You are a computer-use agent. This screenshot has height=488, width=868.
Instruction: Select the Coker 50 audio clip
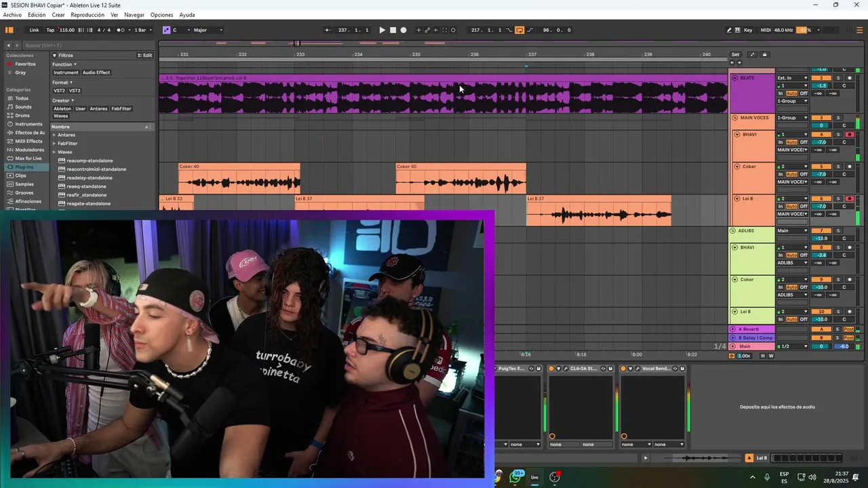point(460,179)
